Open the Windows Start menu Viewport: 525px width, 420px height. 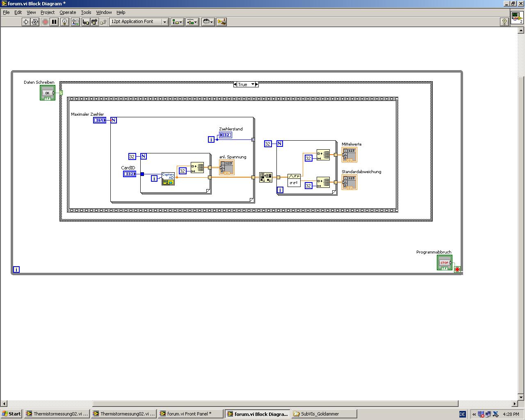pos(11,414)
